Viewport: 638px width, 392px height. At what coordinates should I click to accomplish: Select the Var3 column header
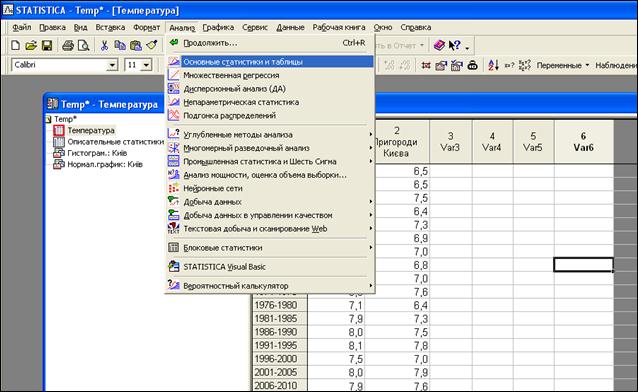[x=450, y=142]
